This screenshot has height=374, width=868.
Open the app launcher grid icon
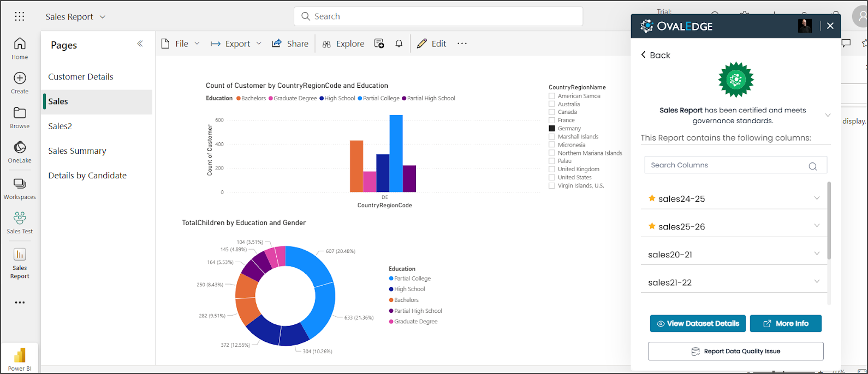20,16
